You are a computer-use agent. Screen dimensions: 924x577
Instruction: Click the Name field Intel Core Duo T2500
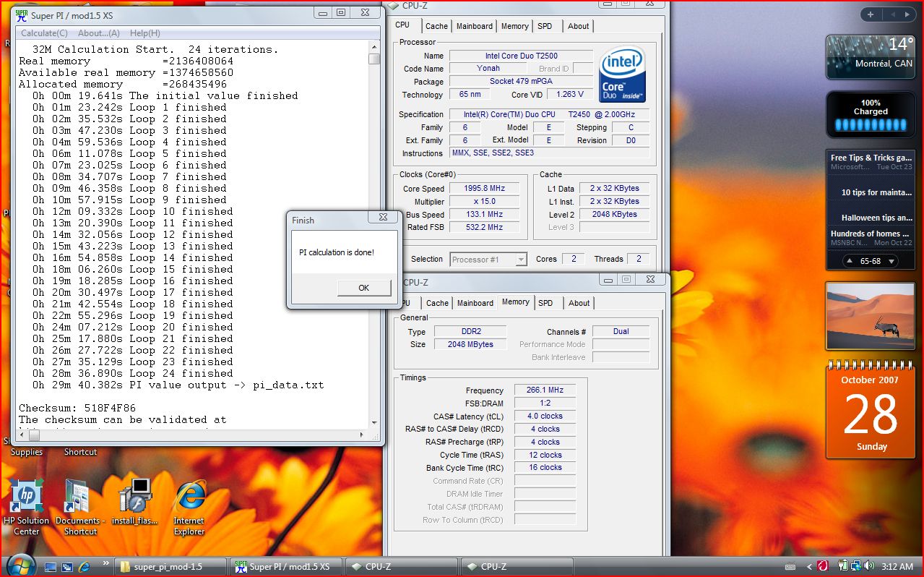coord(521,56)
